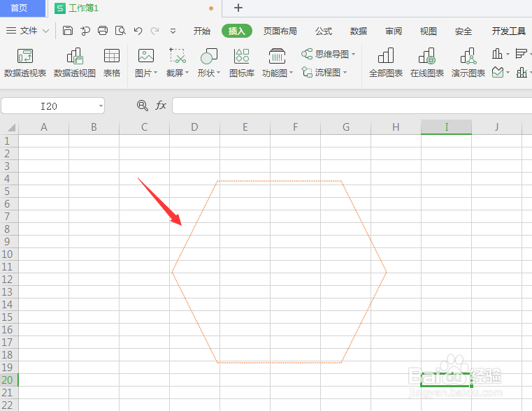
Task: Insert a Flowchart (流程图)
Action: (x=324, y=72)
